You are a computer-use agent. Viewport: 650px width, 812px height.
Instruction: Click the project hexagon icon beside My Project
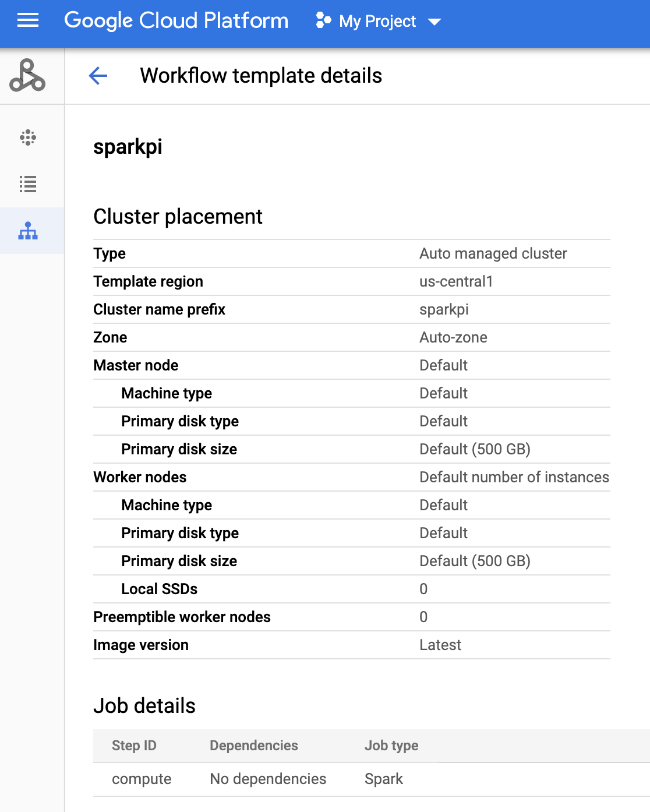[x=323, y=21]
